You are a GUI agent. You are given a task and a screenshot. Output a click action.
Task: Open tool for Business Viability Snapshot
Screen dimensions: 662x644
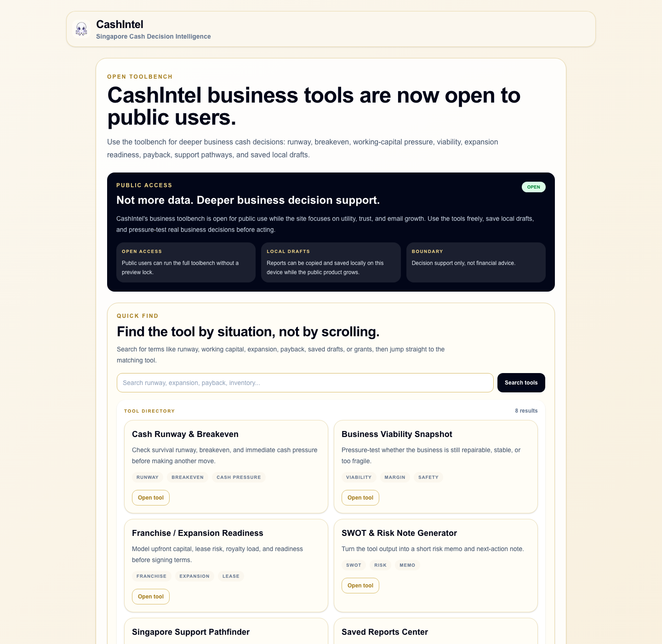click(360, 498)
